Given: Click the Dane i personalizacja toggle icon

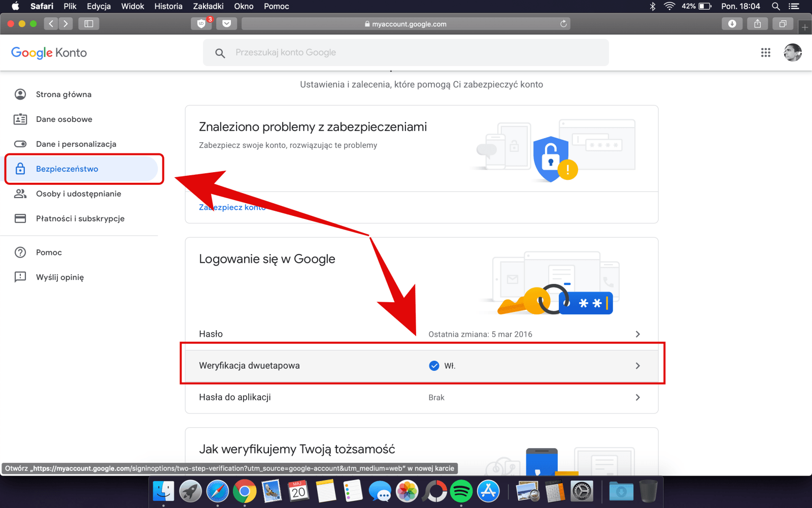Looking at the screenshot, I should (20, 144).
